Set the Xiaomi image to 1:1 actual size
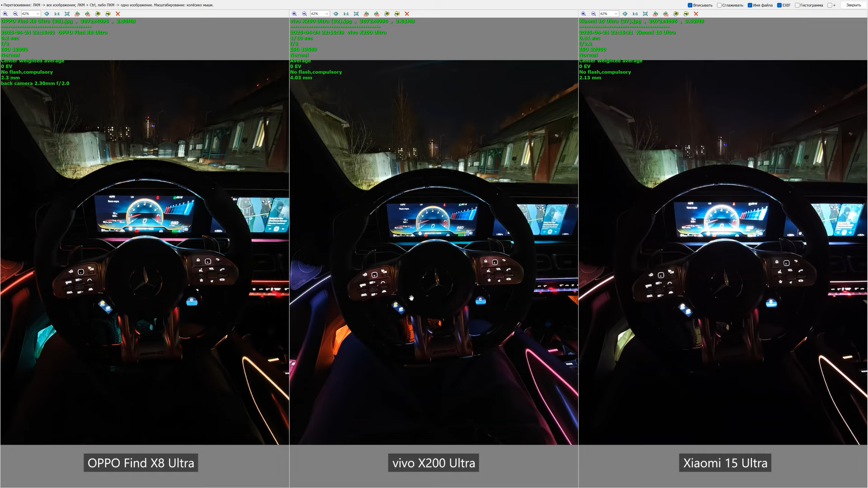Screen dimensions: 868x488 tap(635, 14)
